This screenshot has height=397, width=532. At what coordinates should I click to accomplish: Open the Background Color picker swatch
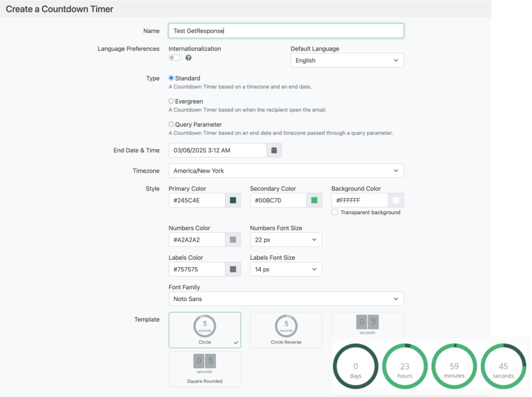pyautogui.click(x=395, y=200)
